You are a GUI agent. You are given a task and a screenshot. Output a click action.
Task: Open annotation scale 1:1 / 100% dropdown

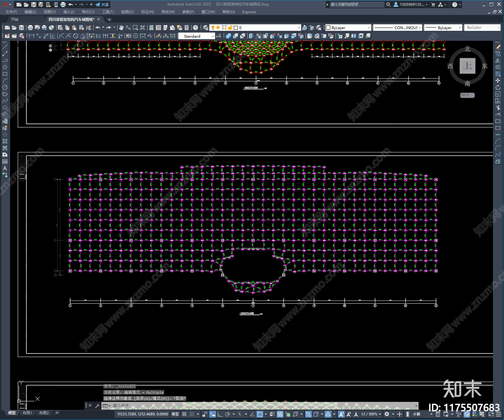pyautogui.click(x=371, y=414)
